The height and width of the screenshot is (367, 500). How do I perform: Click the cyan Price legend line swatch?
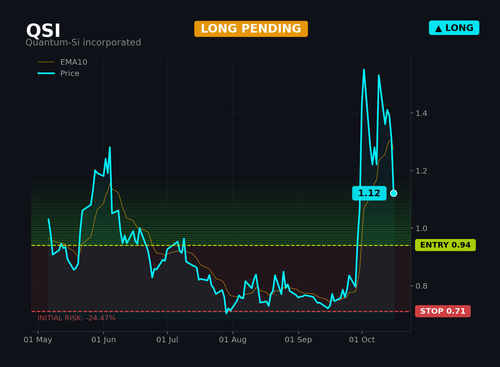tap(46, 73)
